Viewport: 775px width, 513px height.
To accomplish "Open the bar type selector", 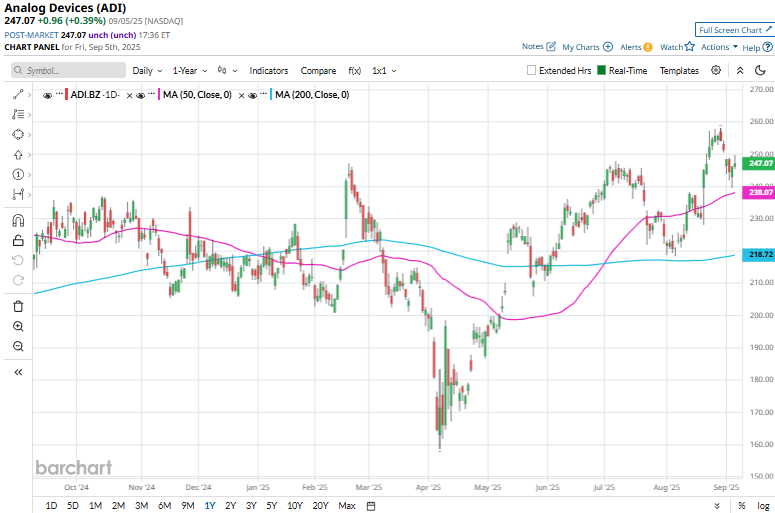I will pos(227,71).
